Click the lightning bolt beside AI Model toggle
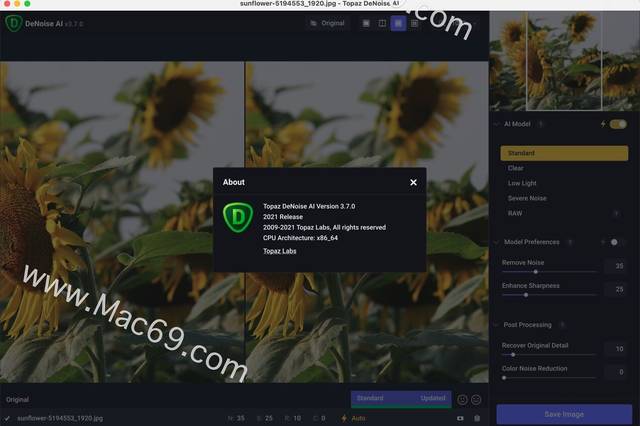 [x=603, y=124]
